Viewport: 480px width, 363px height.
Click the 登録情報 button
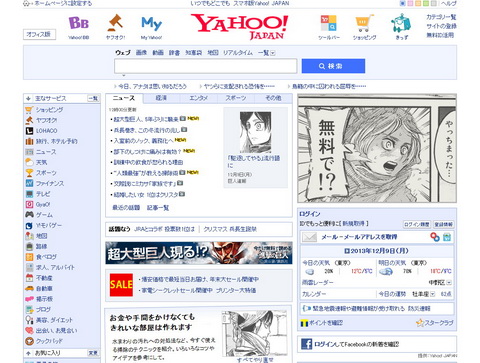[443, 224]
